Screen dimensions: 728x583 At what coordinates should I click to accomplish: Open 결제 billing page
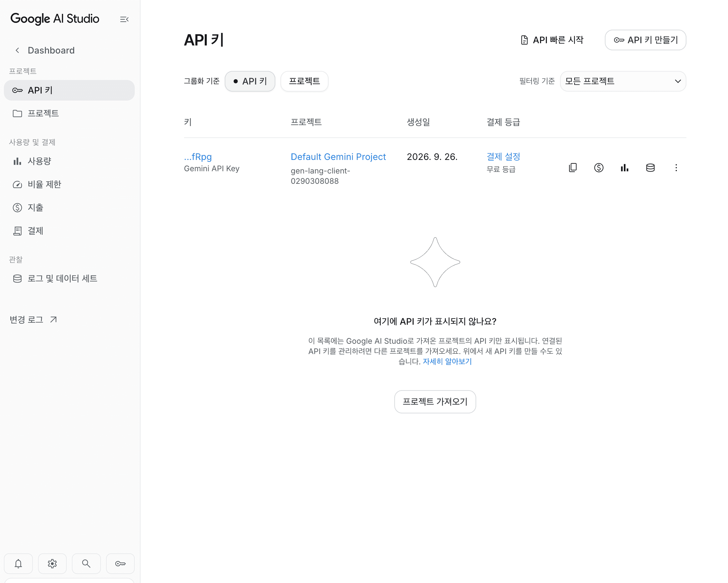pos(69,231)
